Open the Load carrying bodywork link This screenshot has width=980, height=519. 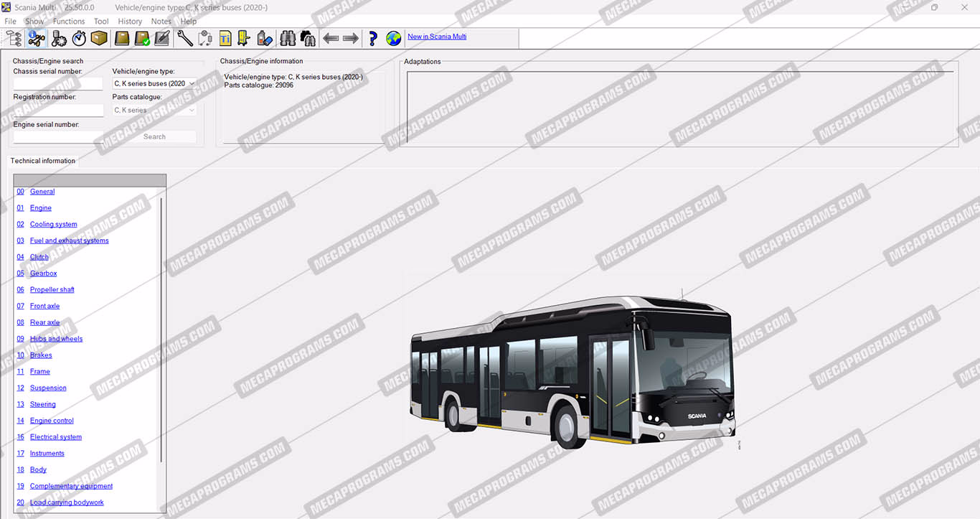click(x=67, y=502)
